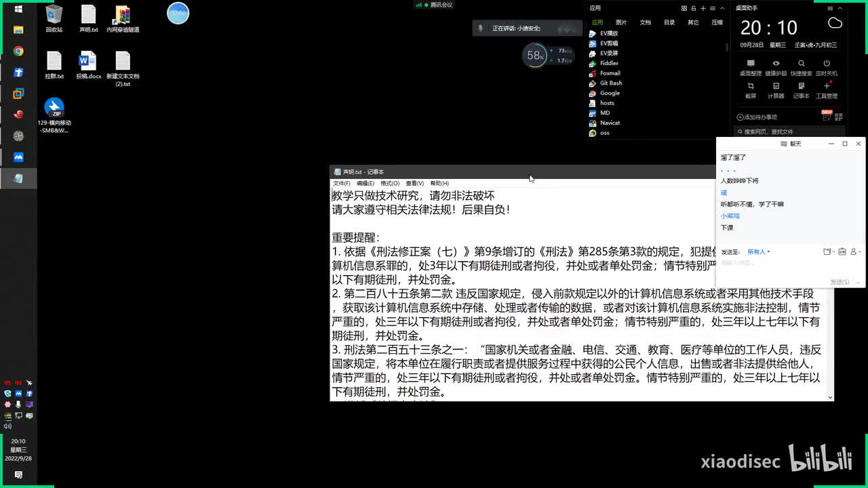Viewport: 868px width, 488px height.
Task: Switch to the 目录 tab
Action: coord(669,22)
